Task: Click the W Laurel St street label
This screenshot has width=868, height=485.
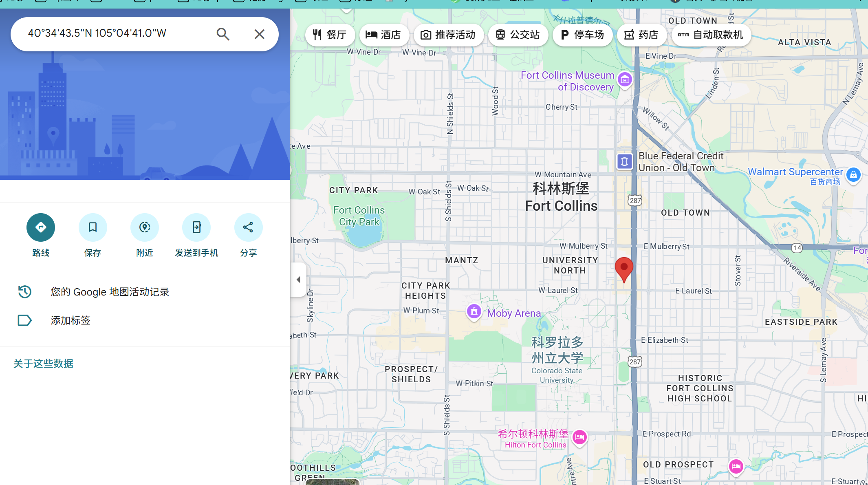Action: point(558,291)
